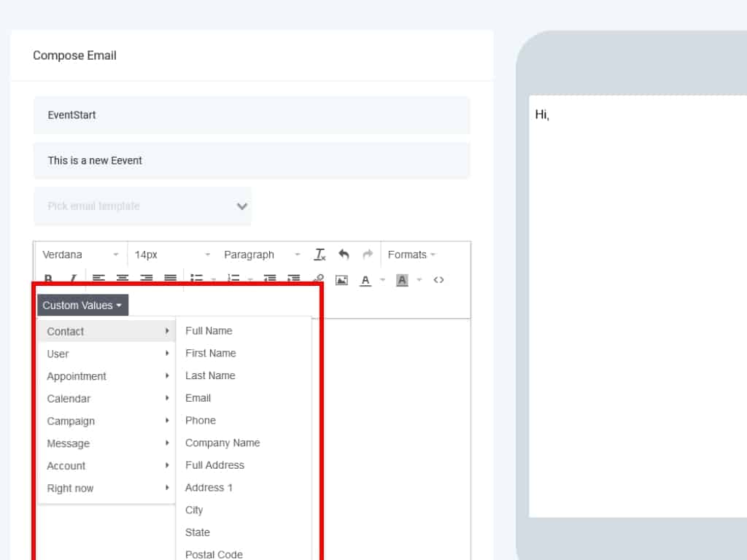Click the bullet list icon
Screen dimensions: 747x560
[x=197, y=279]
